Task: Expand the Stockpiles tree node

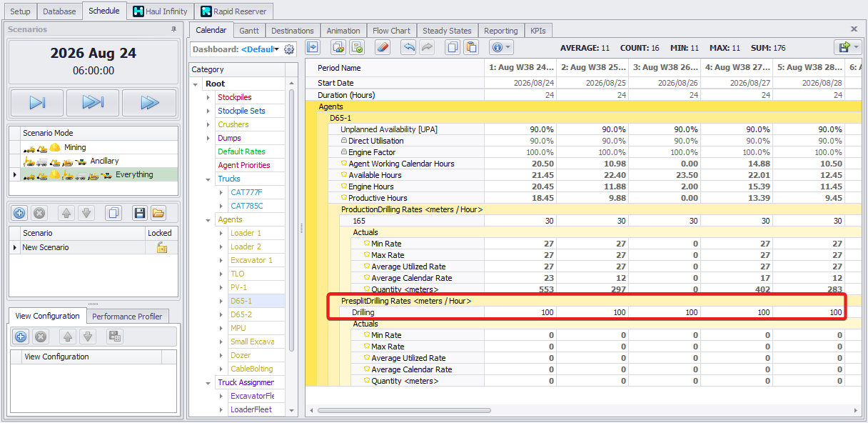Action: 208,97
